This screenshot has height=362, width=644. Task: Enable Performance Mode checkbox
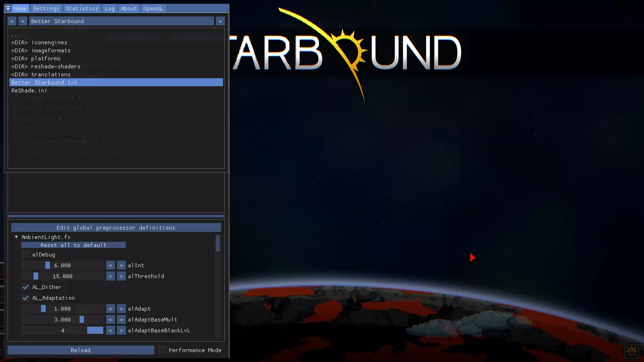(x=162, y=350)
